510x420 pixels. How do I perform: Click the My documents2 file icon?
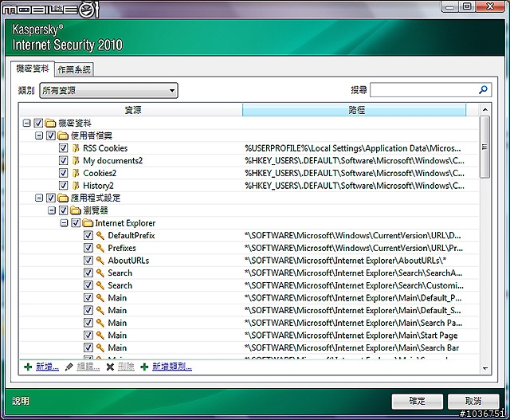tap(76, 161)
